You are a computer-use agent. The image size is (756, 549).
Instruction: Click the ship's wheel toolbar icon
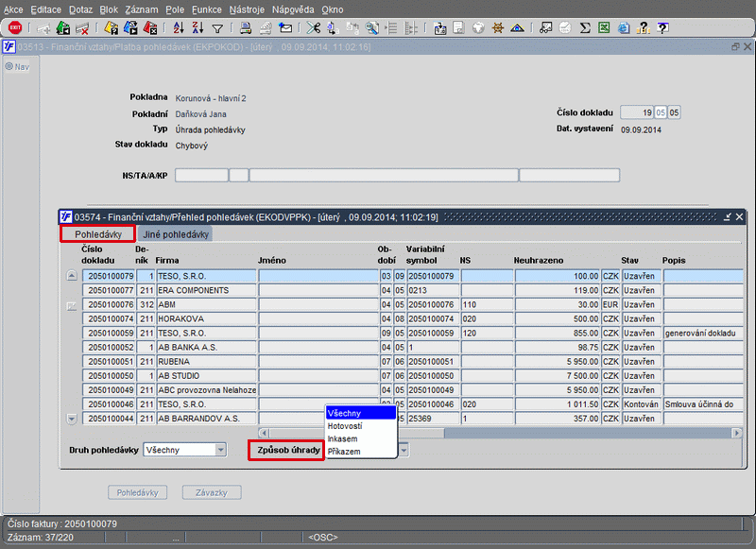pyautogui.click(x=498, y=28)
